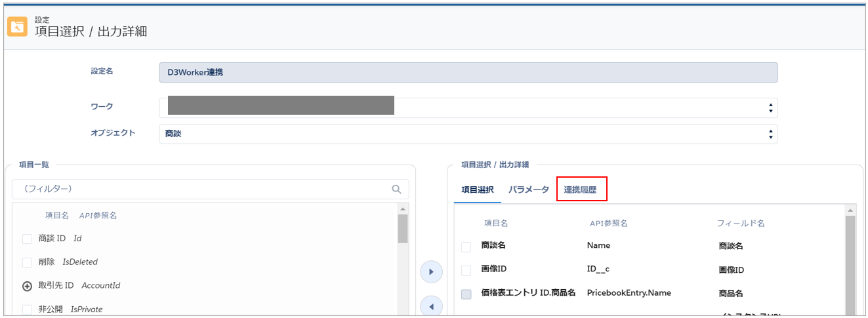The image size is (868, 318).
Task: Check the 商談 ID checkbox
Action: tap(28, 239)
